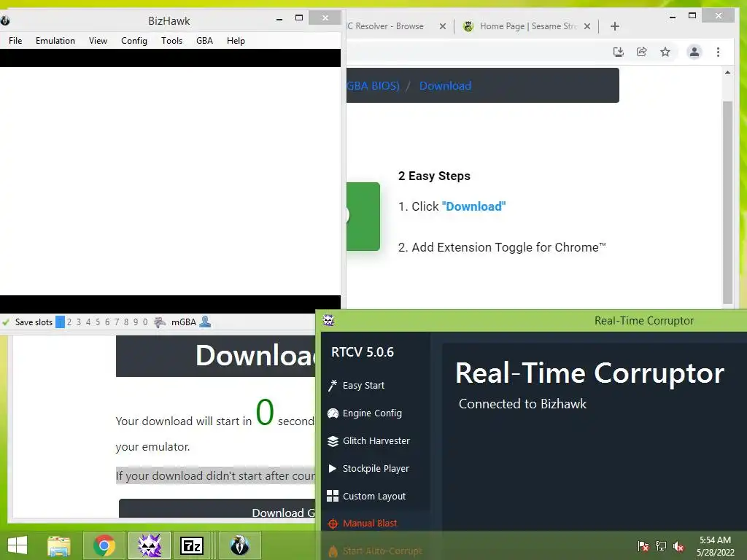Select save slot 3 in BizHawk status bar

pos(79,322)
